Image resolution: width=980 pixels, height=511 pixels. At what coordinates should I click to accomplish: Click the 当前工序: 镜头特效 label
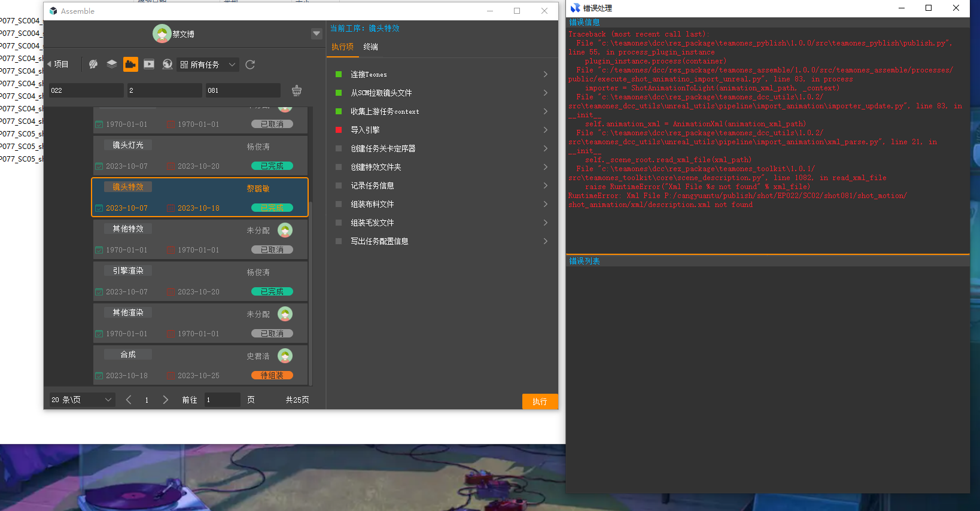pyautogui.click(x=365, y=28)
